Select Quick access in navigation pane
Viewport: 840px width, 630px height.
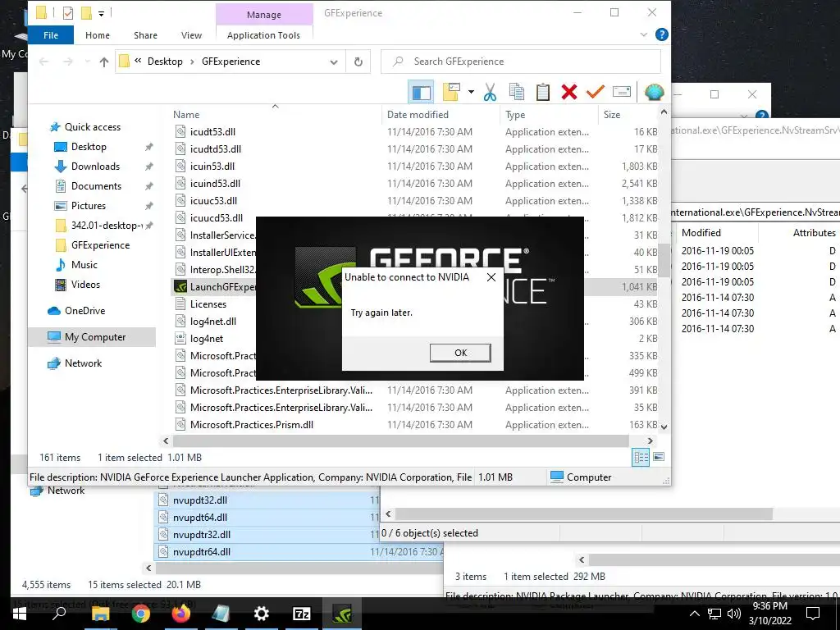(92, 127)
